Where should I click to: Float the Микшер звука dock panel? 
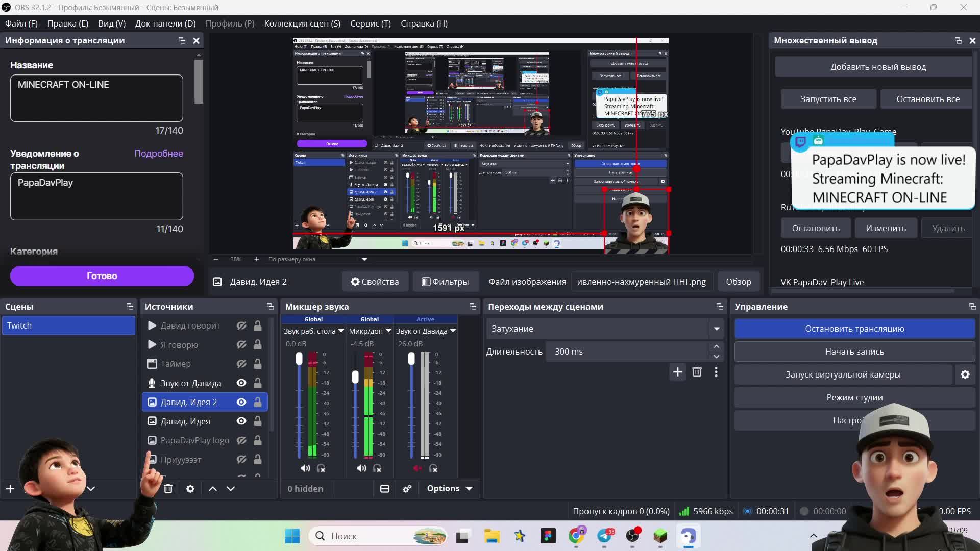(473, 307)
